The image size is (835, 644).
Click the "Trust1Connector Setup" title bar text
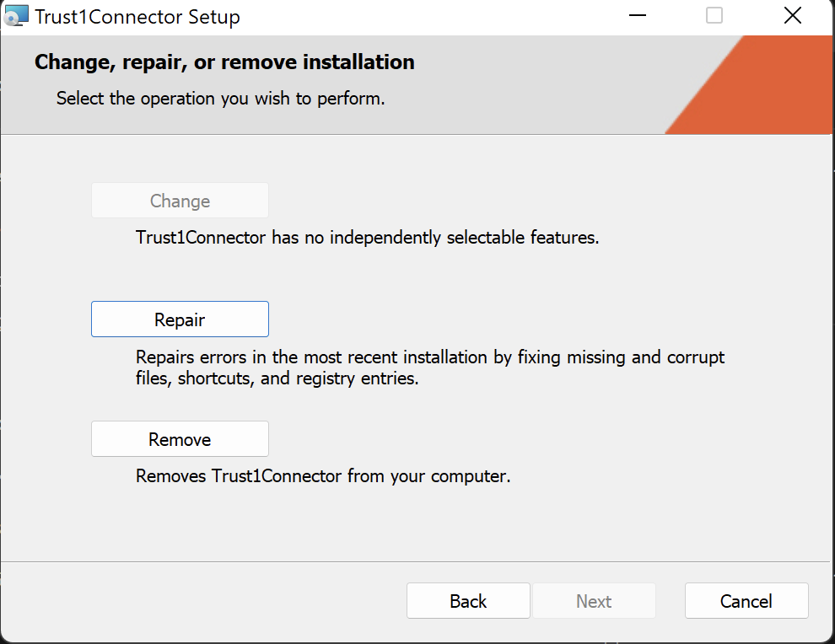pos(137,16)
